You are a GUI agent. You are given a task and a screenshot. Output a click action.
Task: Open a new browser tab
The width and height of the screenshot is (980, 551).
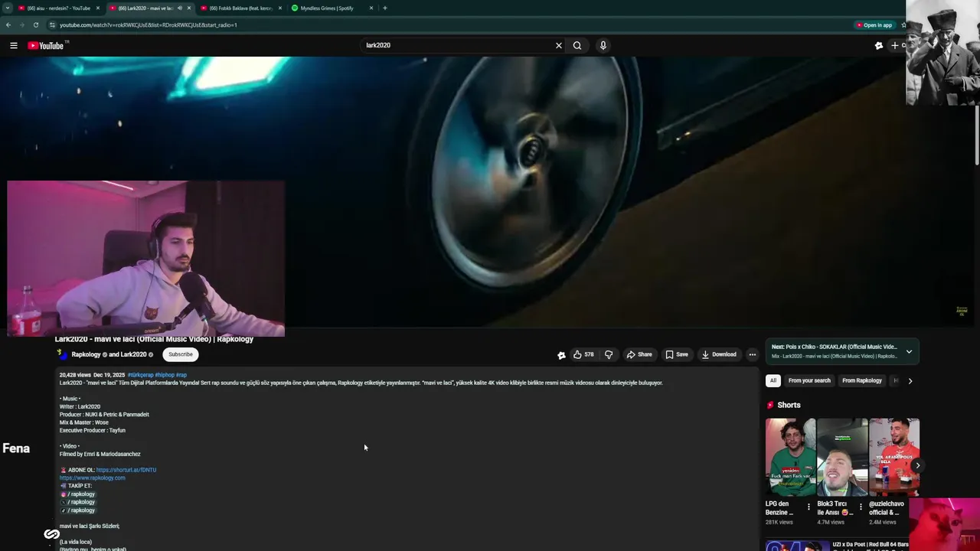point(384,8)
